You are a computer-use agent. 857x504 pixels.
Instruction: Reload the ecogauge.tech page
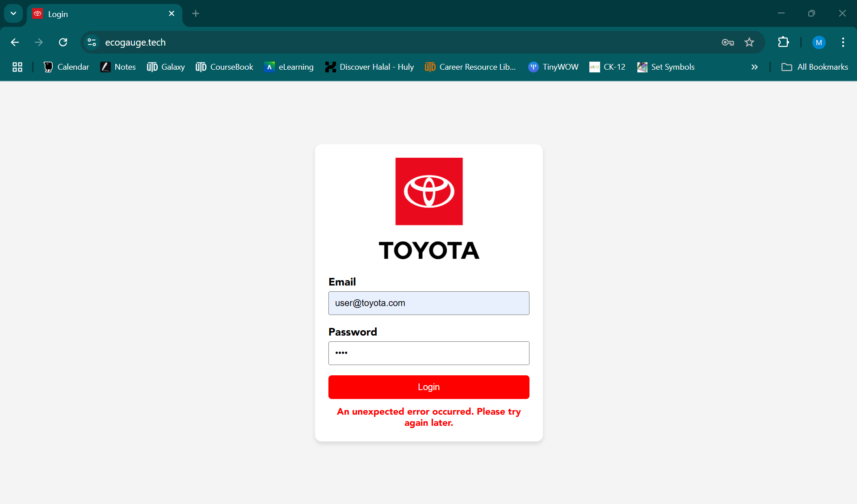click(63, 42)
